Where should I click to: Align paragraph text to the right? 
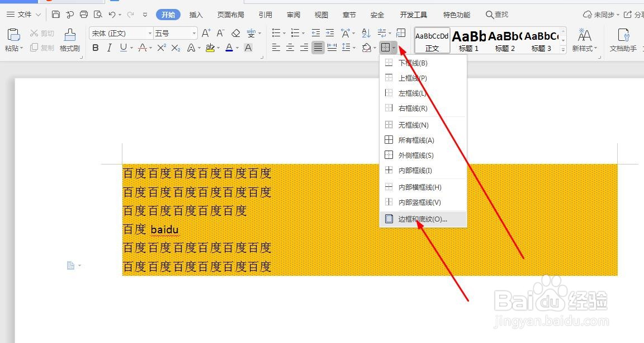[304, 48]
